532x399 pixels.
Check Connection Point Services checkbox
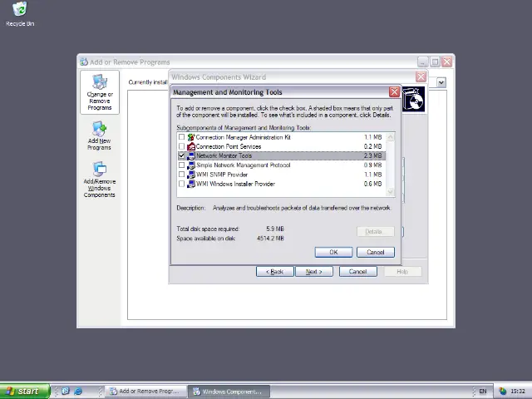[x=181, y=146]
